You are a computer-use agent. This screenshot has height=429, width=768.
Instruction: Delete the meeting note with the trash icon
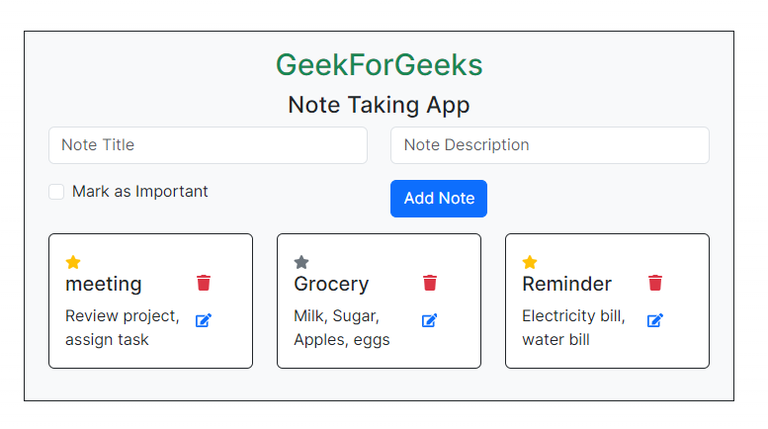204,283
